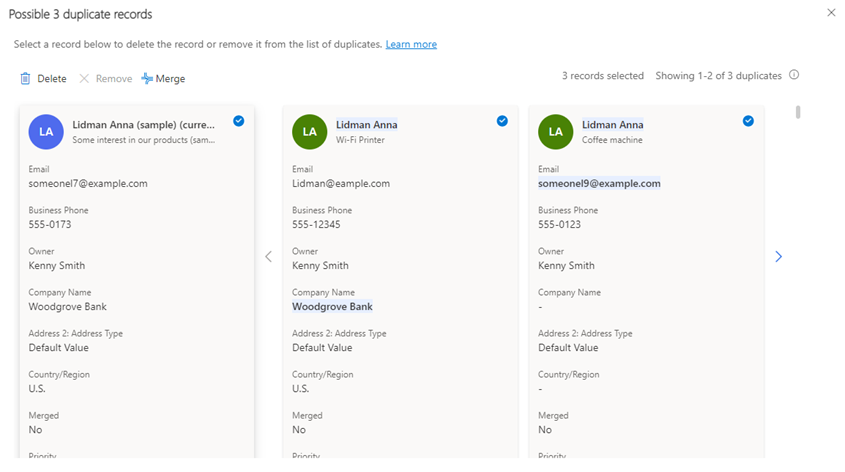Image resolution: width=845 pixels, height=472 pixels.
Task: Click phone number 555-12345
Action: point(316,224)
